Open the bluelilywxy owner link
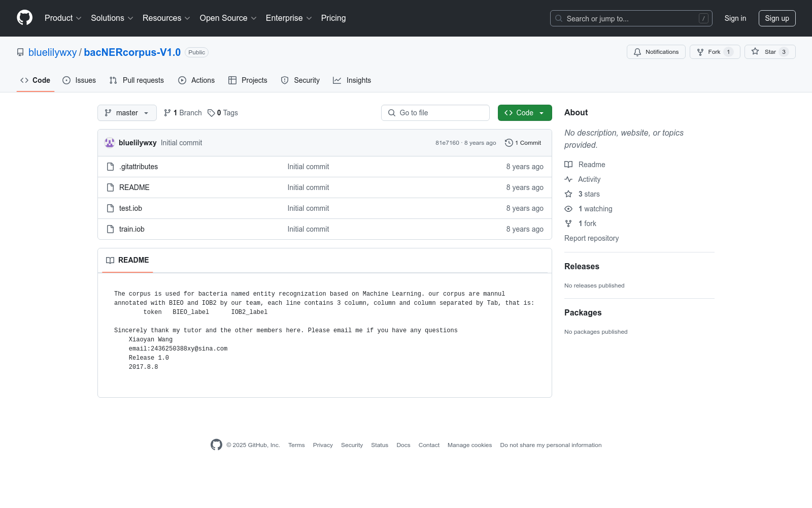This screenshot has height=508, width=812. click(x=52, y=52)
